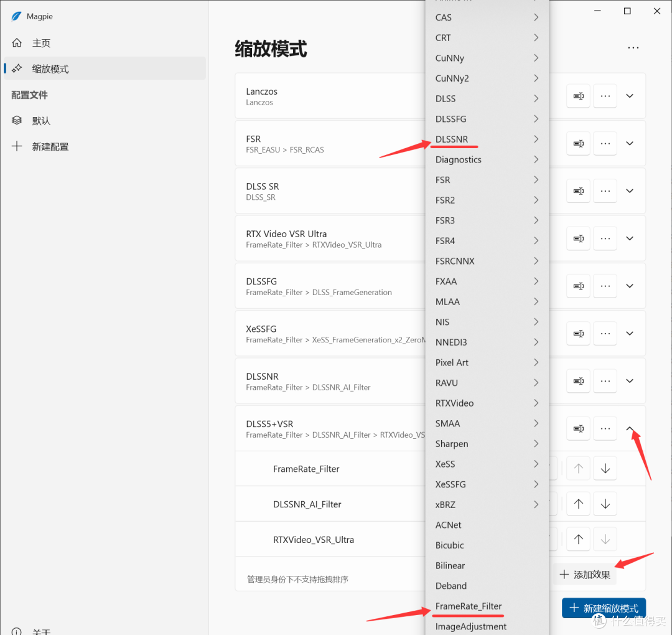
Task: Collapse the DLSS5+VSR scaling mode
Action: pyautogui.click(x=630, y=428)
